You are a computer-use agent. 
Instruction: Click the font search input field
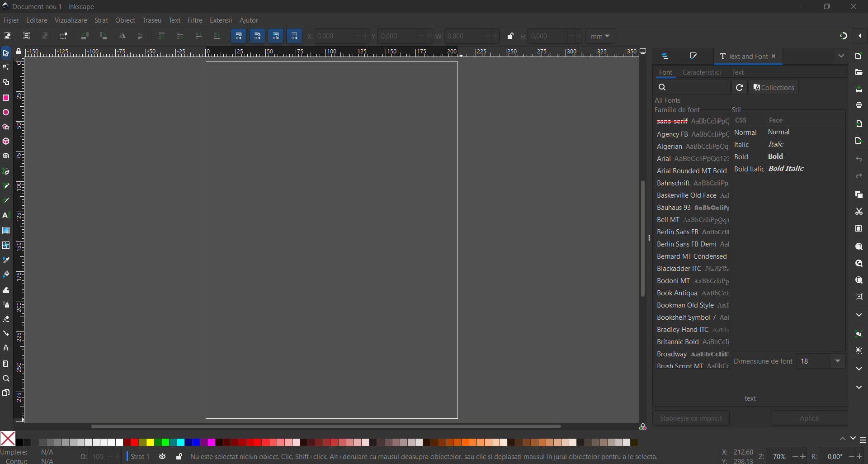pyautogui.click(x=693, y=87)
